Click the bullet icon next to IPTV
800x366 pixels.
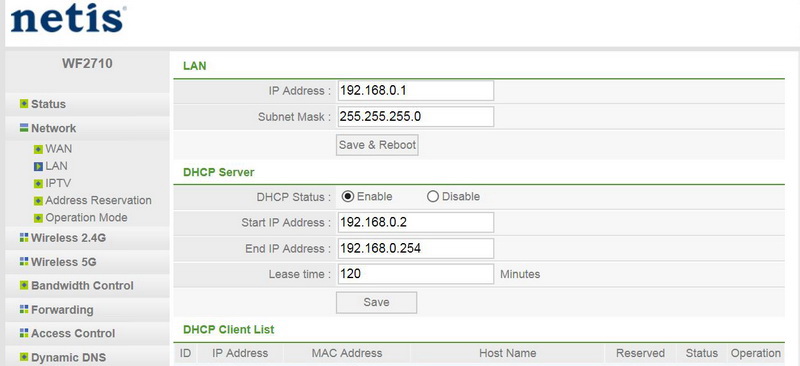38,183
